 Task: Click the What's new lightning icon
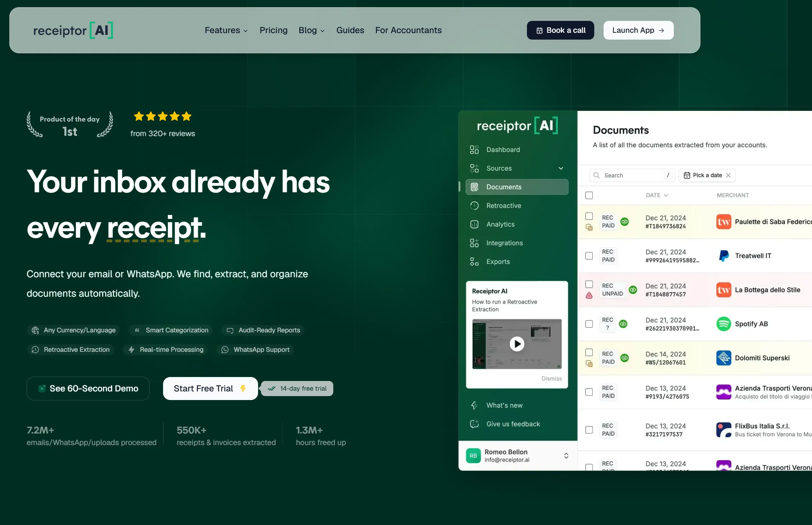point(474,405)
